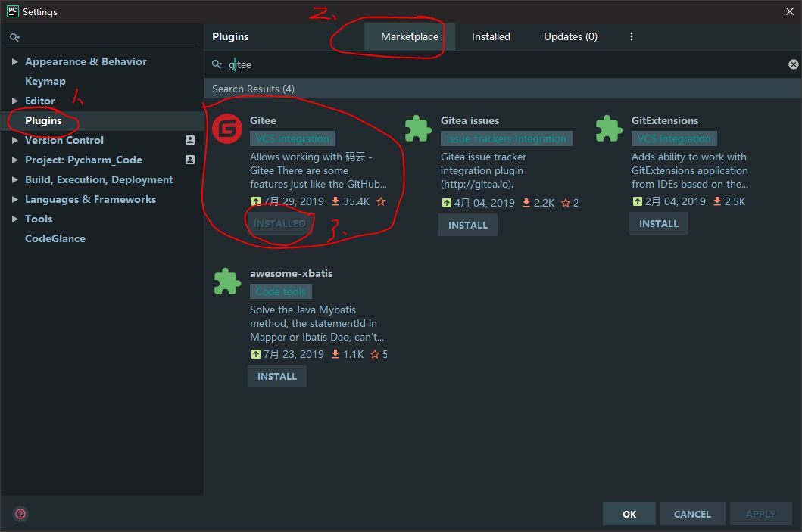Click the help question mark icon
802x532 pixels.
point(20,514)
